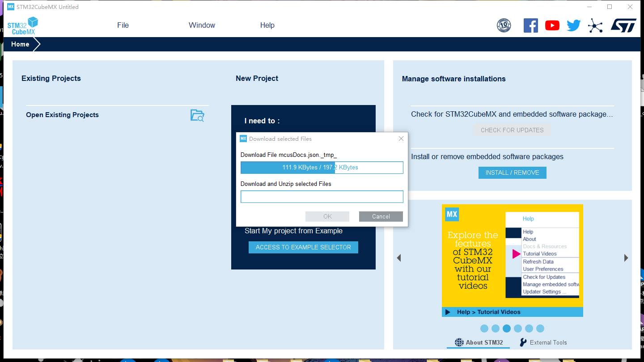Screen dimensions: 644x362
Task: Open the File menu
Action: 123,25
